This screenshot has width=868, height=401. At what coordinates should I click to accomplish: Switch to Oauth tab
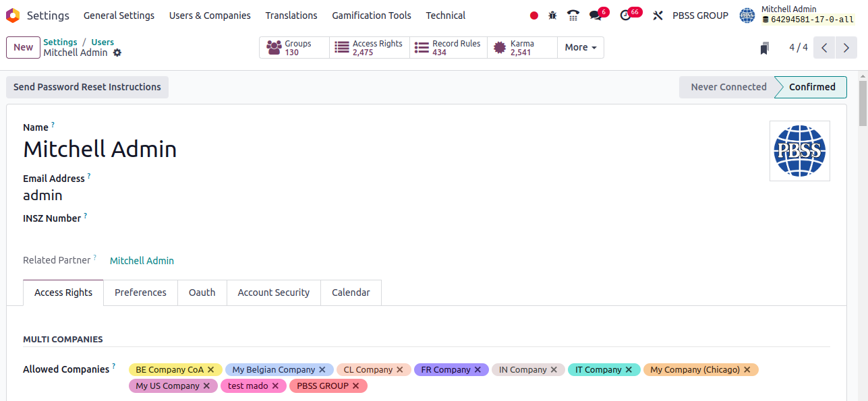(x=202, y=292)
